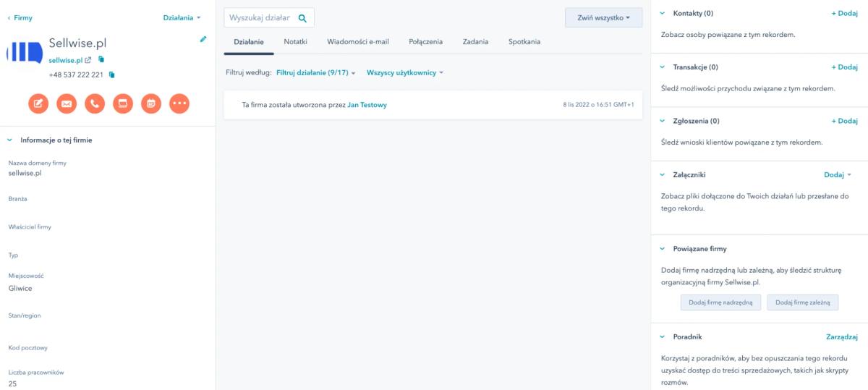The height and width of the screenshot is (390, 868).
Task: Click the orange note creation icon
Action: pyautogui.click(x=39, y=103)
